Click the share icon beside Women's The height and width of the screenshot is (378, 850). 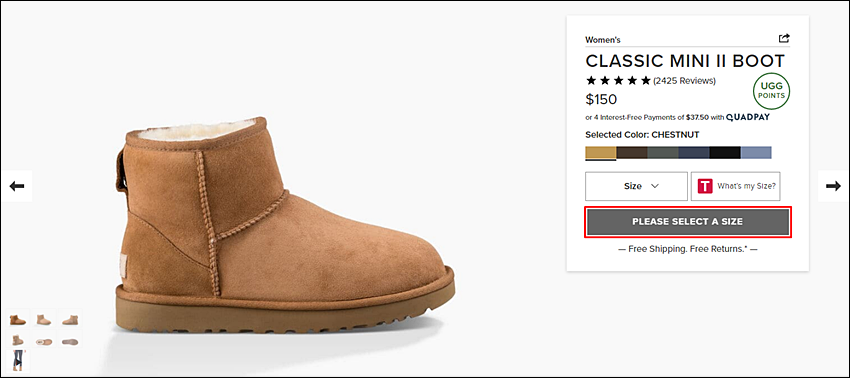coord(784,39)
